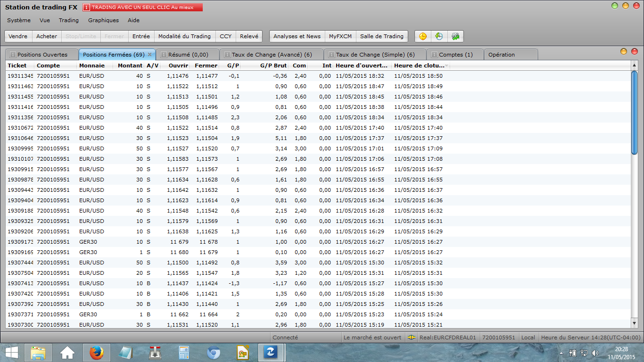Click the yellow clock toolbar icon

click(423, 36)
